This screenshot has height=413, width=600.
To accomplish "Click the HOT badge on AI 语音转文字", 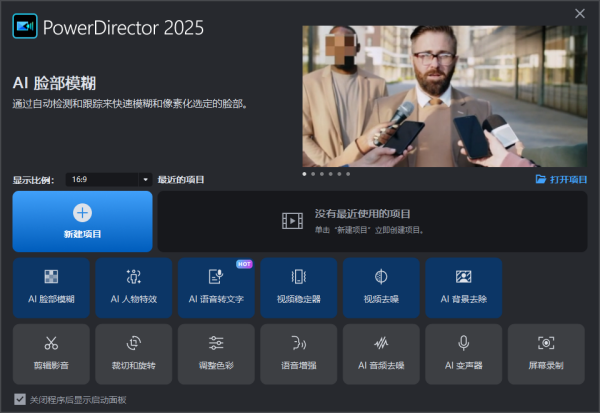I will [x=244, y=264].
